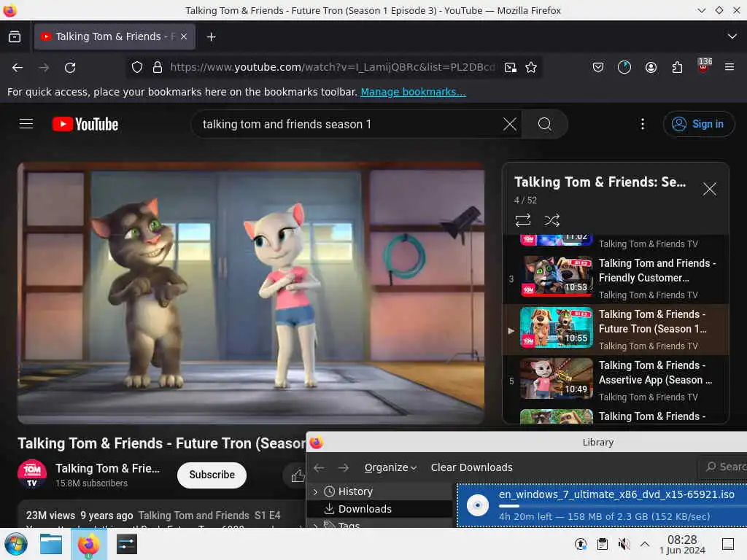This screenshot has height=560, width=747.
Task: Open the tracking protection shield icon
Action: click(x=137, y=68)
